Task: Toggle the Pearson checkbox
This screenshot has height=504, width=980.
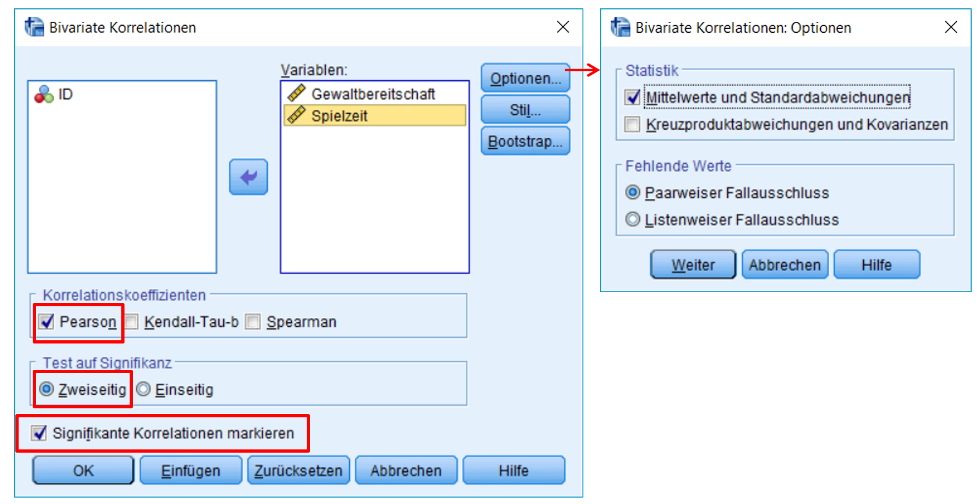Action: (x=47, y=322)
